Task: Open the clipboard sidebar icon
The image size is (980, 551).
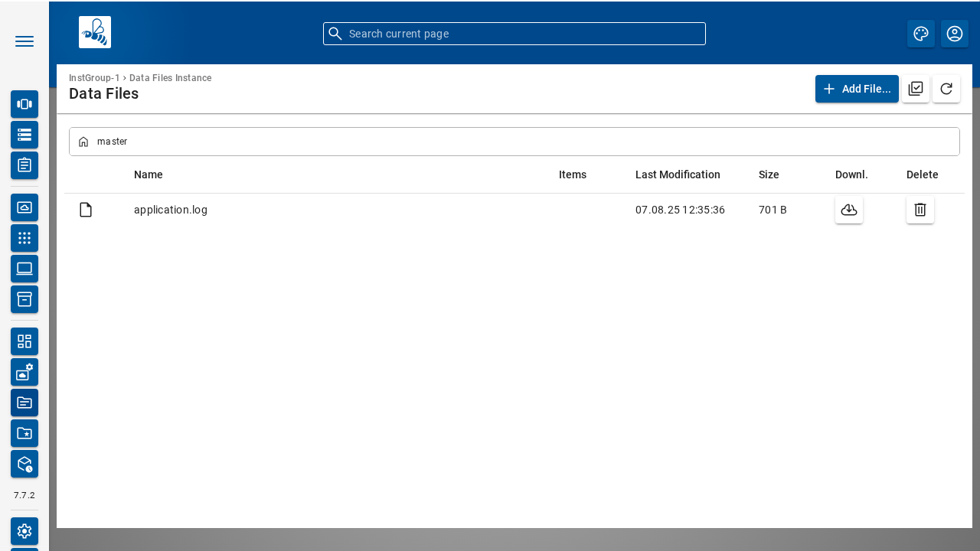Action: pos(24,165)
